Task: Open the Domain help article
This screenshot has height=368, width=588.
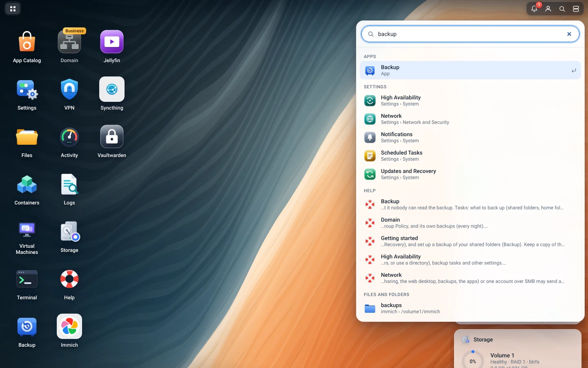Action: click(470, 223)
